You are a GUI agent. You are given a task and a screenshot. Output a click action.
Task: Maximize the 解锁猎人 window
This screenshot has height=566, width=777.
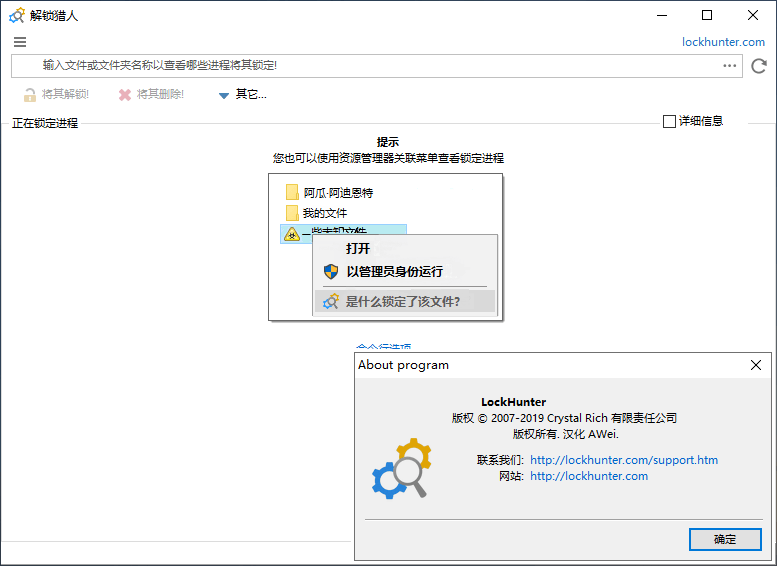(x=707, y=15)
